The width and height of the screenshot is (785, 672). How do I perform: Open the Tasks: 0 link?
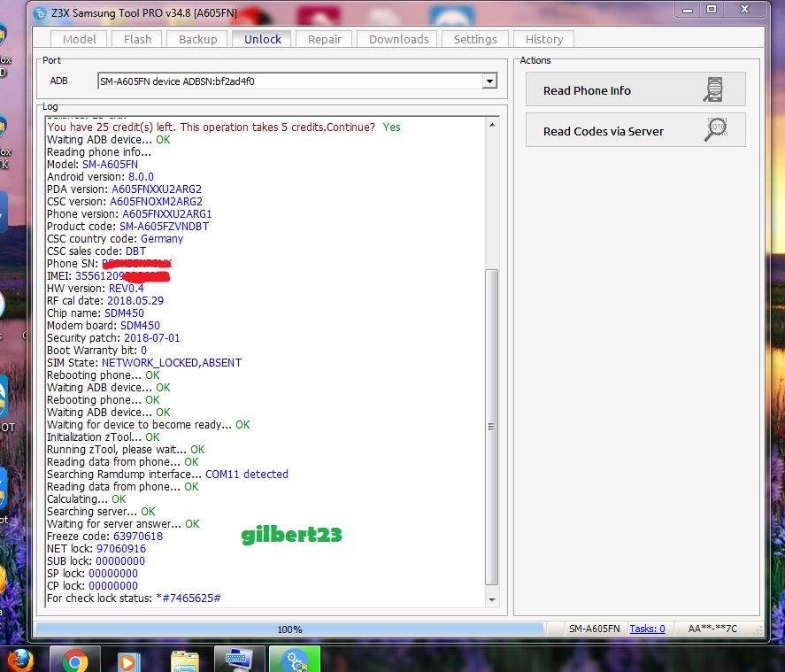pos(647,629)
